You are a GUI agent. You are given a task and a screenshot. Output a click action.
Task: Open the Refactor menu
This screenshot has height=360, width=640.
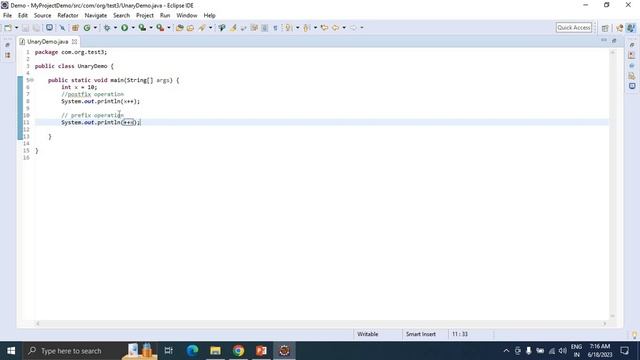(68, 16)
